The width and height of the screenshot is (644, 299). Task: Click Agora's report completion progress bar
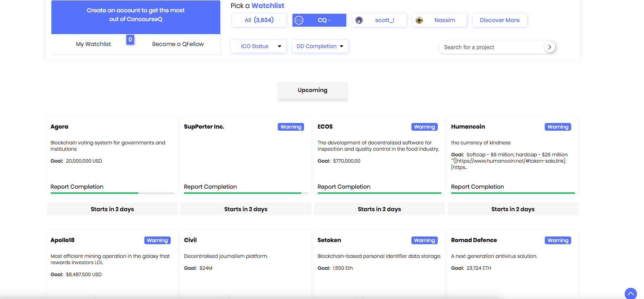point(112,193)
